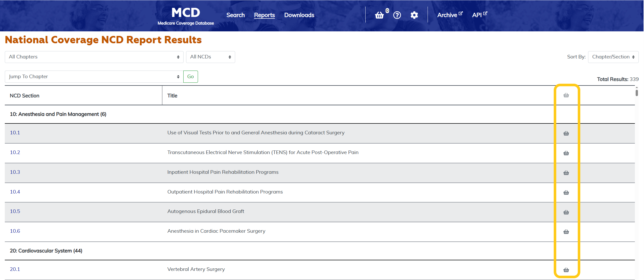644x280 pixels.
Task: Open the basket icon in header
Action: click(x=379, y=15)
